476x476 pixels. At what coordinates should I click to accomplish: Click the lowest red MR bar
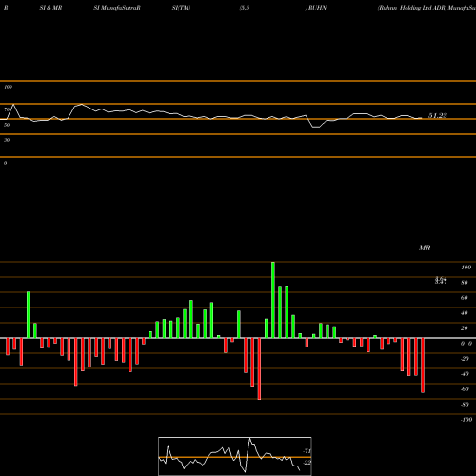pyautogui.click(x=259, y=368)
